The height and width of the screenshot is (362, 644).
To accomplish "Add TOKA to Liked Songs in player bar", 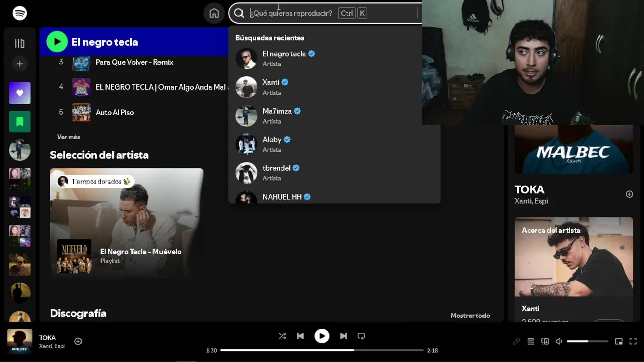I will click(x=78, y=341).
